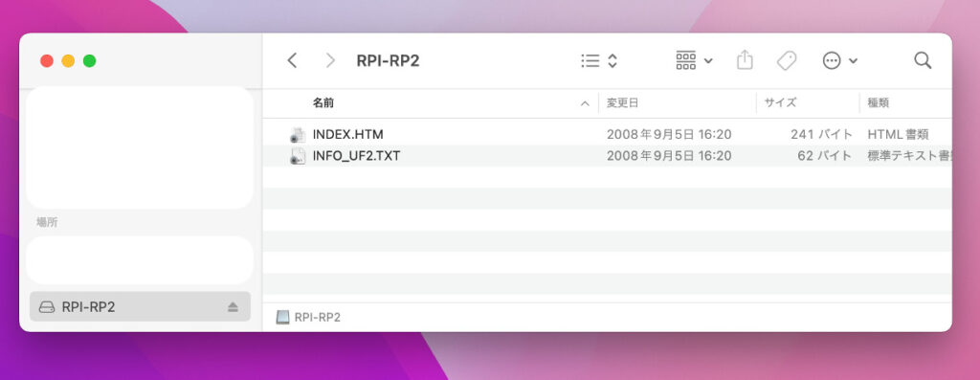Click the Search magnifier icon

pos(923,60)
